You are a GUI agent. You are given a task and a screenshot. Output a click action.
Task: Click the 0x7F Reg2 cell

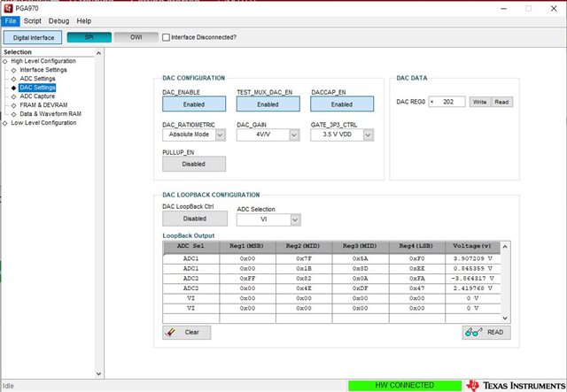[304, 258]
